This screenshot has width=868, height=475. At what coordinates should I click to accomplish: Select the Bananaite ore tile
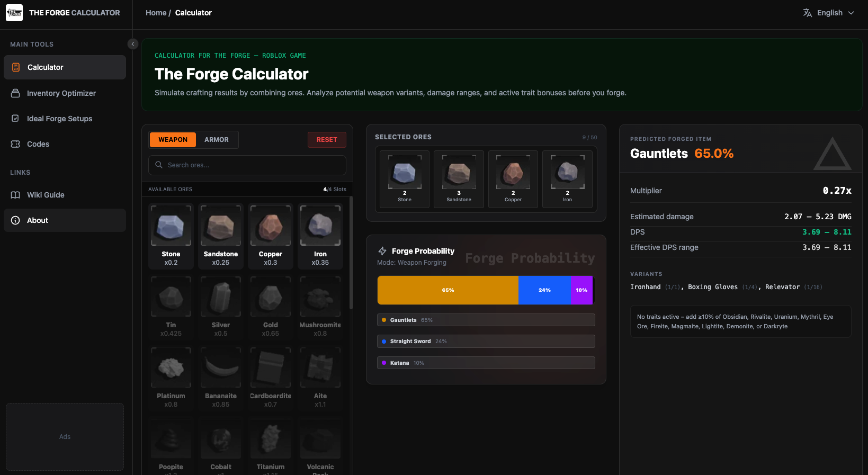(x=221, y=378)
